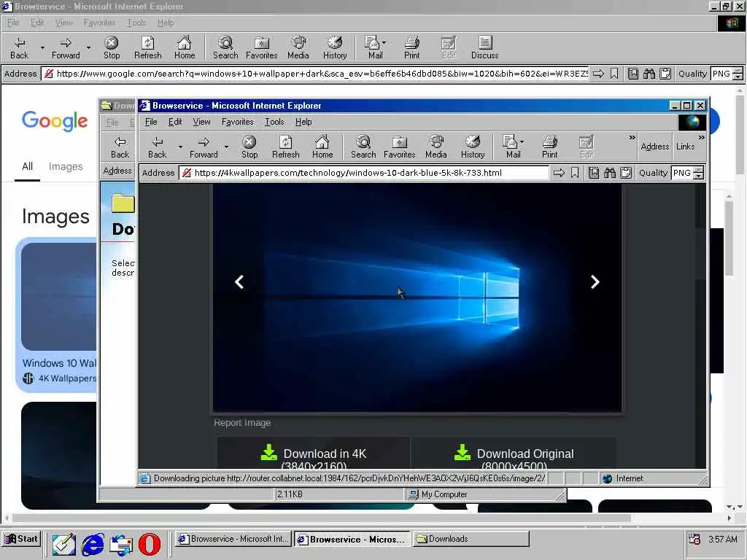Image resolution: width=747 pixels, height=560 pixels.
Task: Click bookmark icon beside 4kwallpapers address bar
Action: coord(575,173)
